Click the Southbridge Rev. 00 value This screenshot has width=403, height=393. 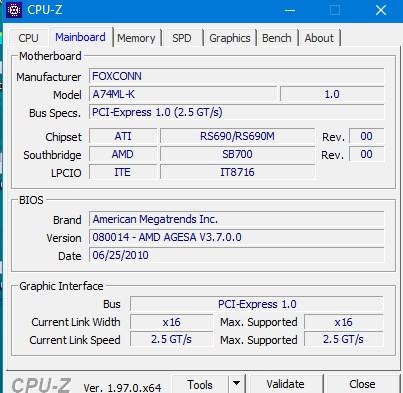point(366,154)
